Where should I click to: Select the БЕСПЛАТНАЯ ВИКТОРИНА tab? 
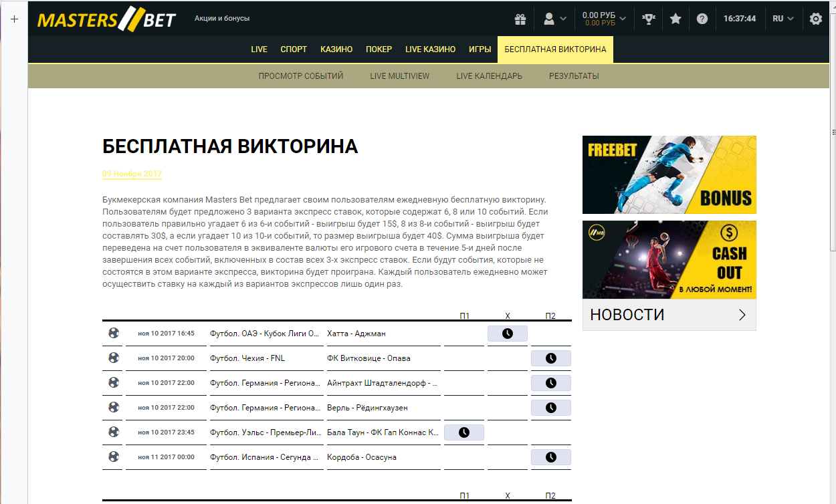point(555,49)
